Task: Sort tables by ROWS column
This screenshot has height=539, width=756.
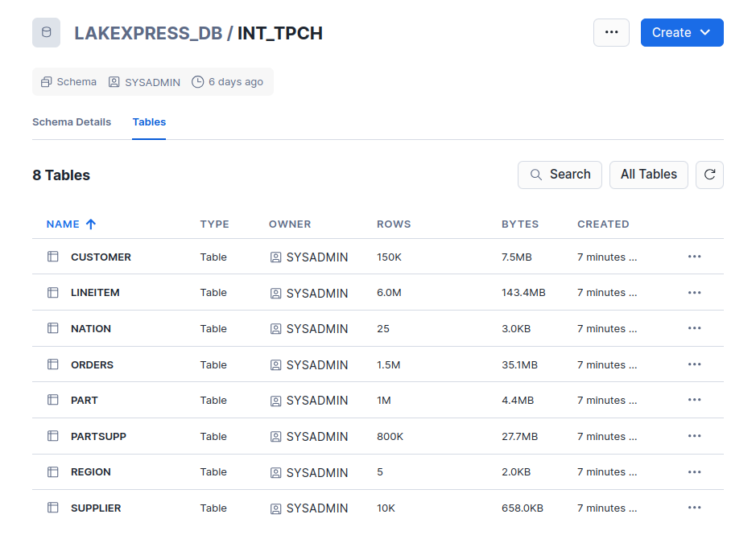Action: click(394, 224)
